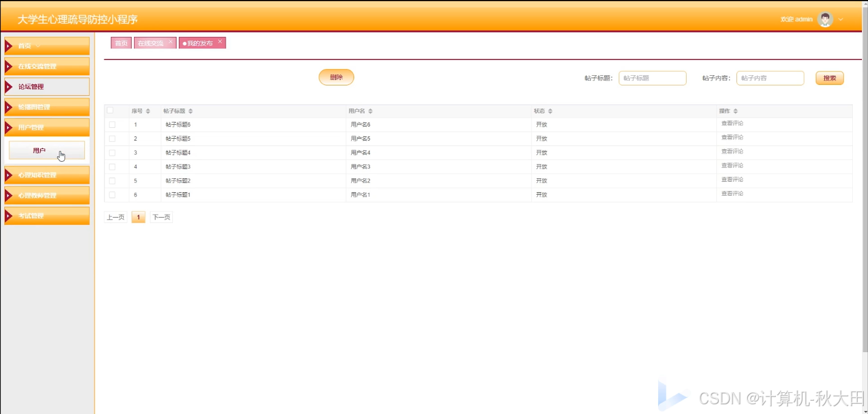Screen dimensions: 868x414
Task: Open 查看评论 for 帖子标题3
Action: (x=732, y=165)
